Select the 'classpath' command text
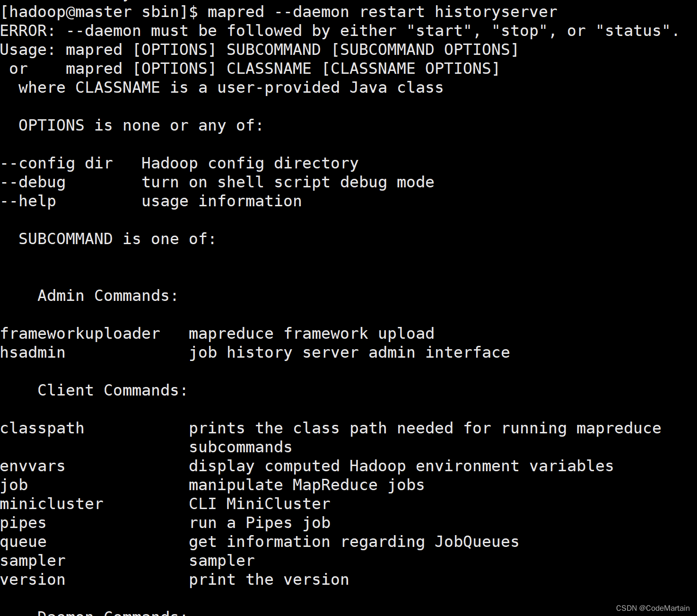This screenshot has width=697, height=616. tap(42, 428)
